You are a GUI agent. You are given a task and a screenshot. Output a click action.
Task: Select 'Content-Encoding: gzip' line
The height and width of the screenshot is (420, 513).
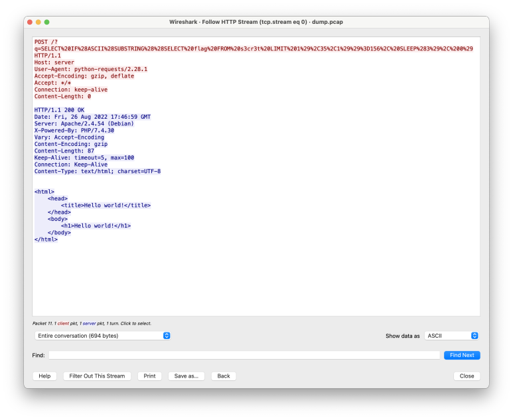(x=71, y=144)
